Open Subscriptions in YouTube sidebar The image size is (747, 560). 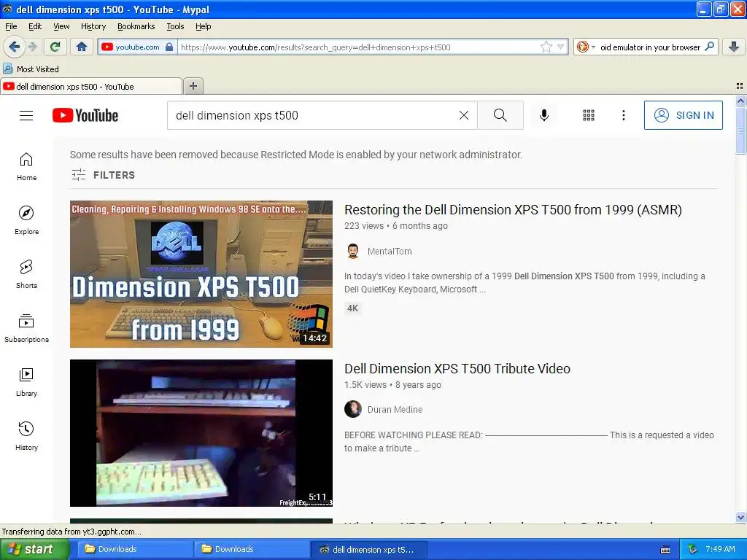27,328
